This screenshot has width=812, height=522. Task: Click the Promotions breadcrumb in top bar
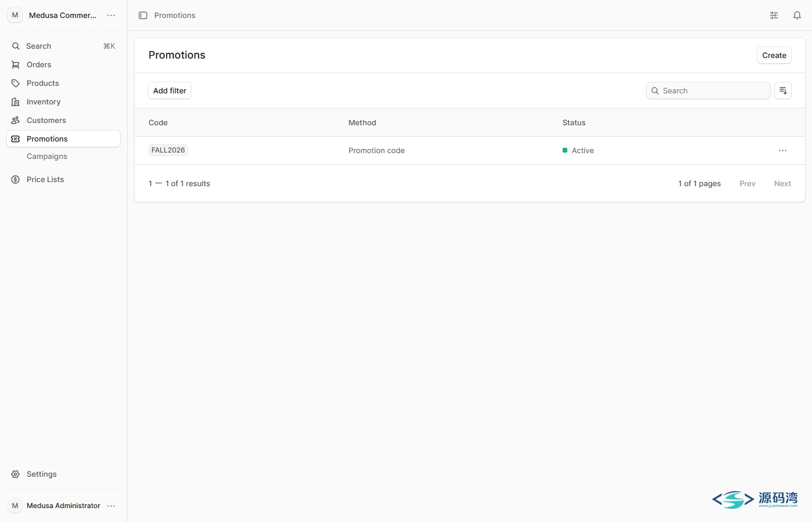tap(175, 16)
